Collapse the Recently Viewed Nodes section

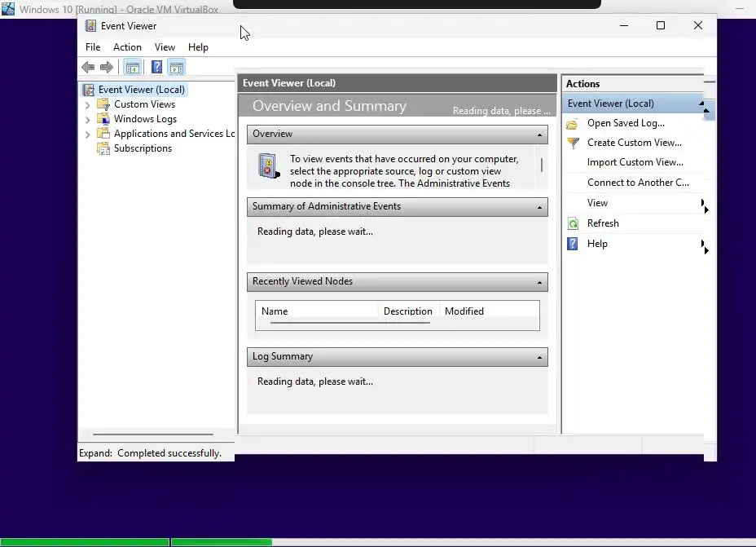click(539, 283)
